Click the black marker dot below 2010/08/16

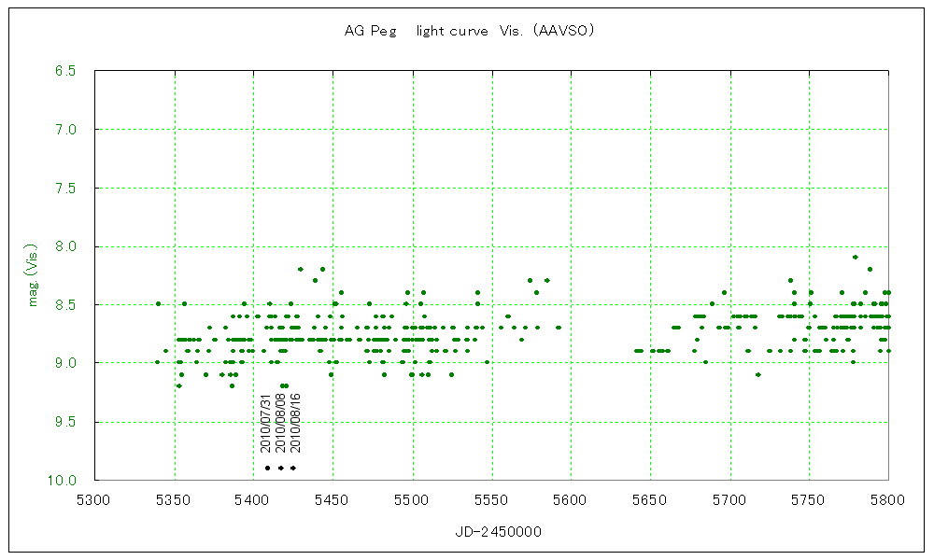(293, 468)
